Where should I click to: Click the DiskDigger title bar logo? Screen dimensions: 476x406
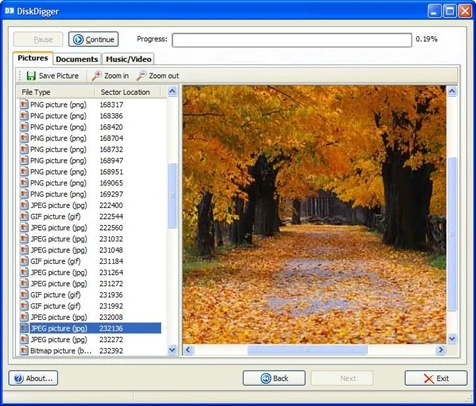point(9,11)
